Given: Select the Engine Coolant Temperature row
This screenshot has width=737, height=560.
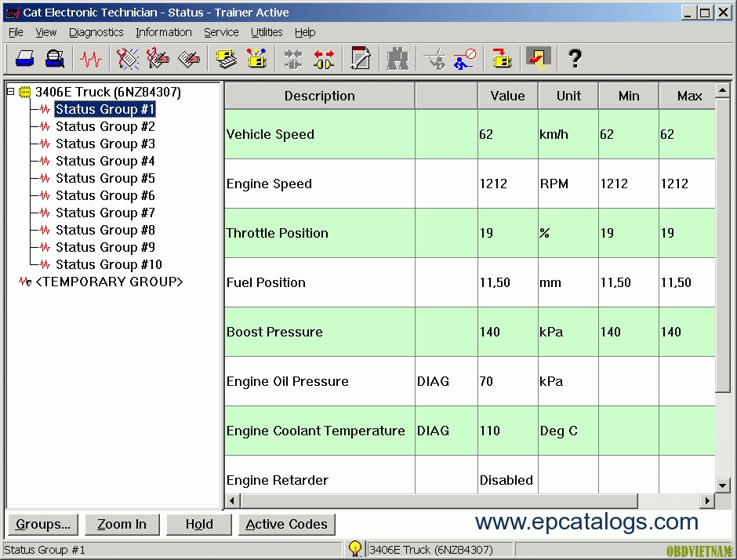Looking at the screenshot, I should 470,431.
